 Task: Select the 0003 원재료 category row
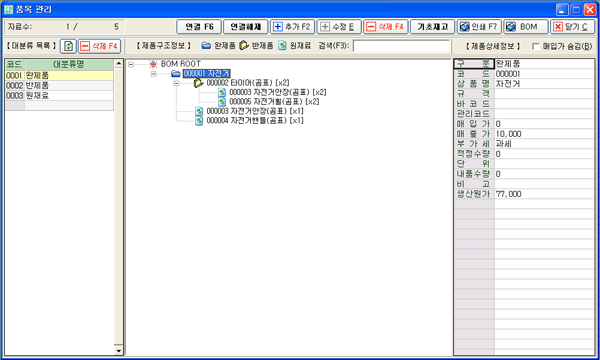pos(59,95)
